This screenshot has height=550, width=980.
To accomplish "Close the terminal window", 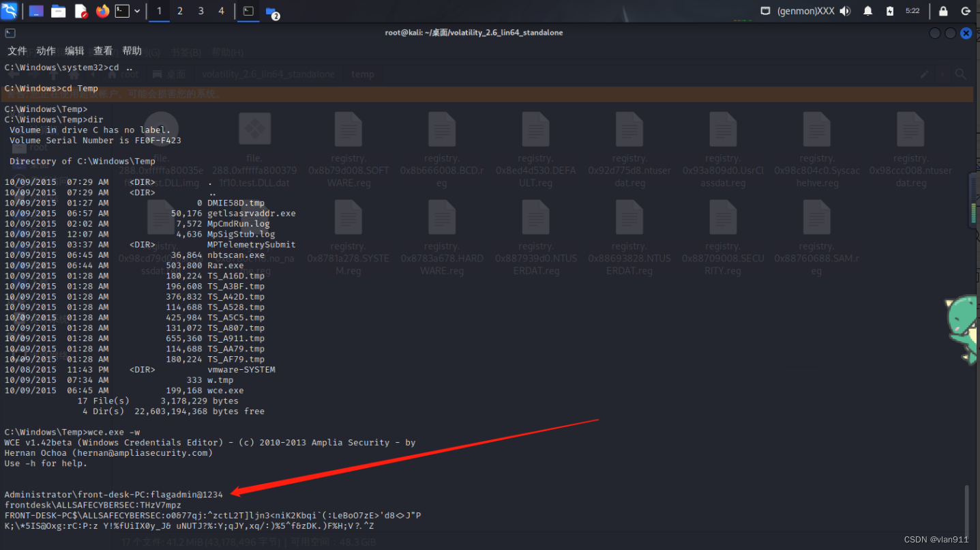I will (x=966, y=33).
